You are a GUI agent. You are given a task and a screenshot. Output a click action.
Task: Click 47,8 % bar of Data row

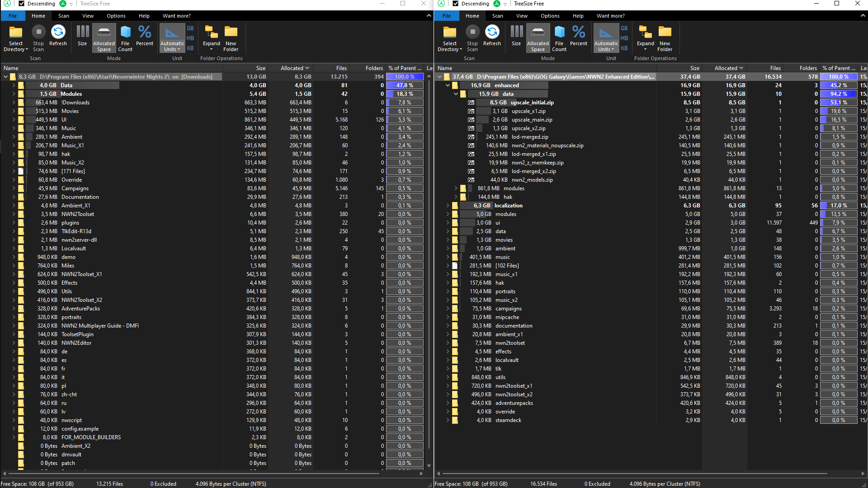(x=405, y=85)
